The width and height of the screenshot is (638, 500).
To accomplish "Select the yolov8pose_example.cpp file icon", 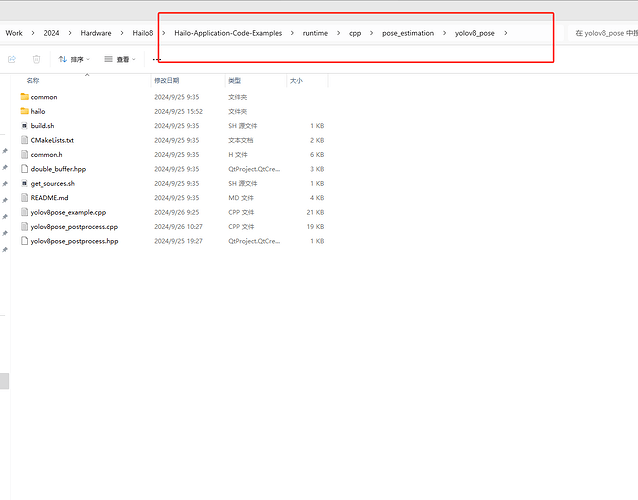I will click(x=24, y=212).
